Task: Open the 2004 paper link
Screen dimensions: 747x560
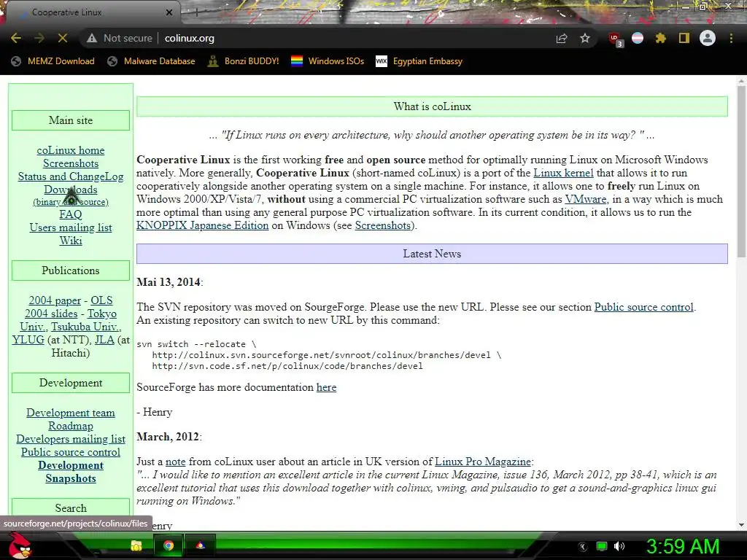Action: coord(55,300)
